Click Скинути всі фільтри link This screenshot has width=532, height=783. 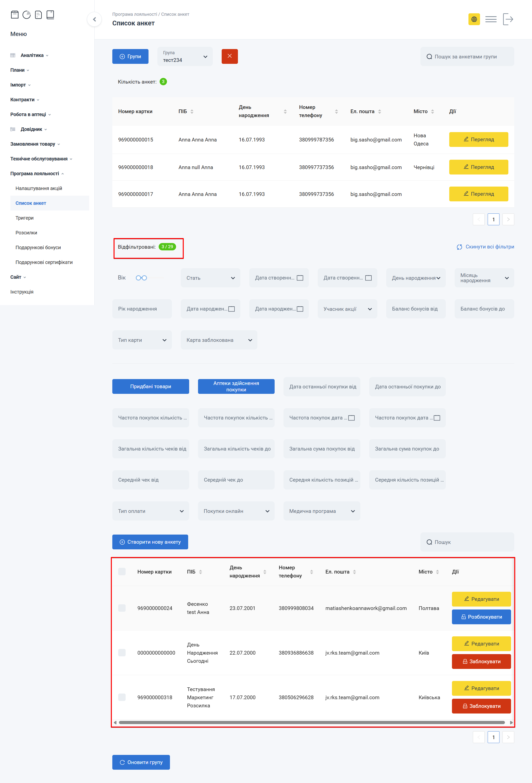point(485,247)
